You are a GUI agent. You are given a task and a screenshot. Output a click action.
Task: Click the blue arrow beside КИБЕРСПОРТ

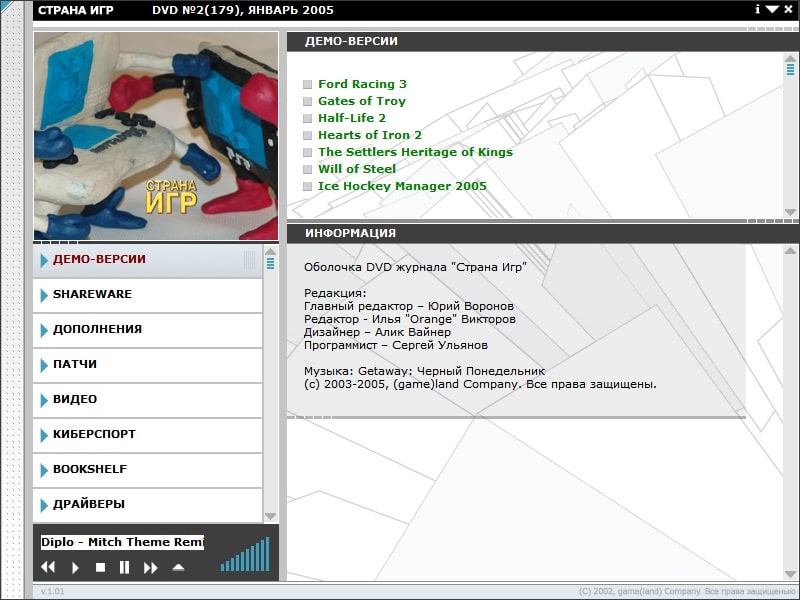click(x=44, y=435)
